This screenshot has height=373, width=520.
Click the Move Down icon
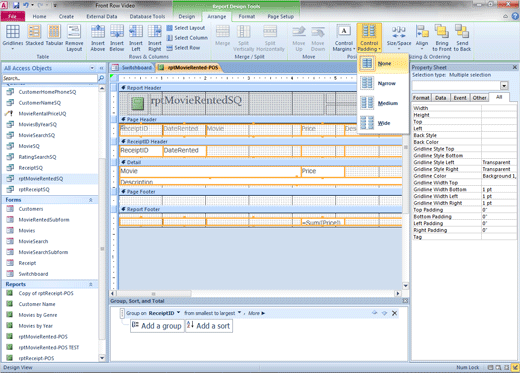click(318, 38)
